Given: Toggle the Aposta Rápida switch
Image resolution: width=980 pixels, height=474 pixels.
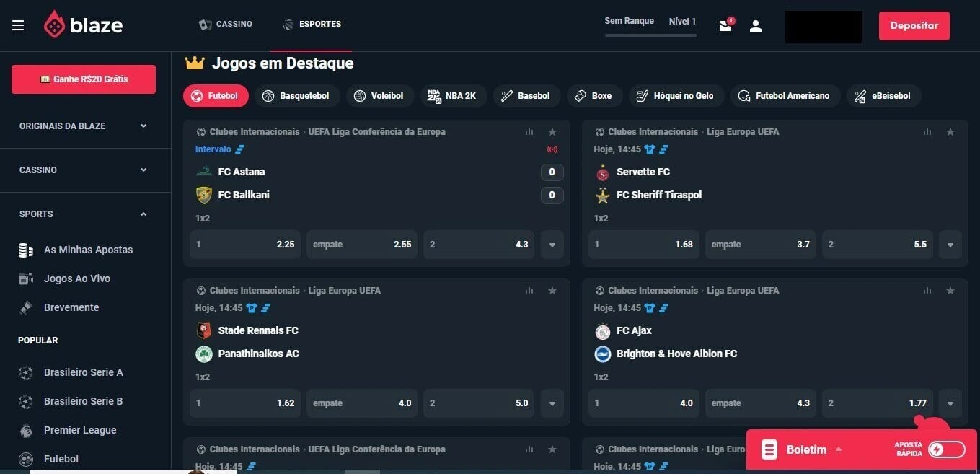Looking at the screenshot, I should [946, 449].
